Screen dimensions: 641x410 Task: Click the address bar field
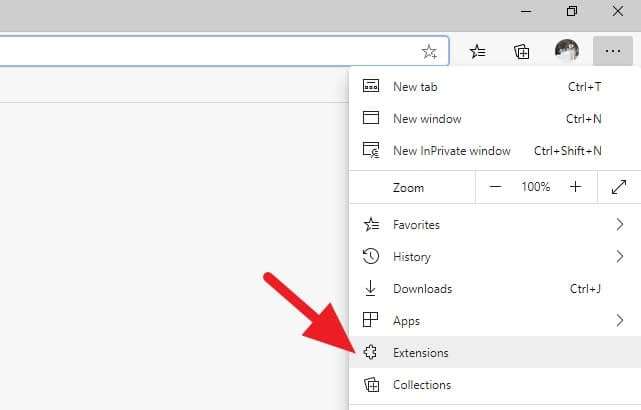224,51
